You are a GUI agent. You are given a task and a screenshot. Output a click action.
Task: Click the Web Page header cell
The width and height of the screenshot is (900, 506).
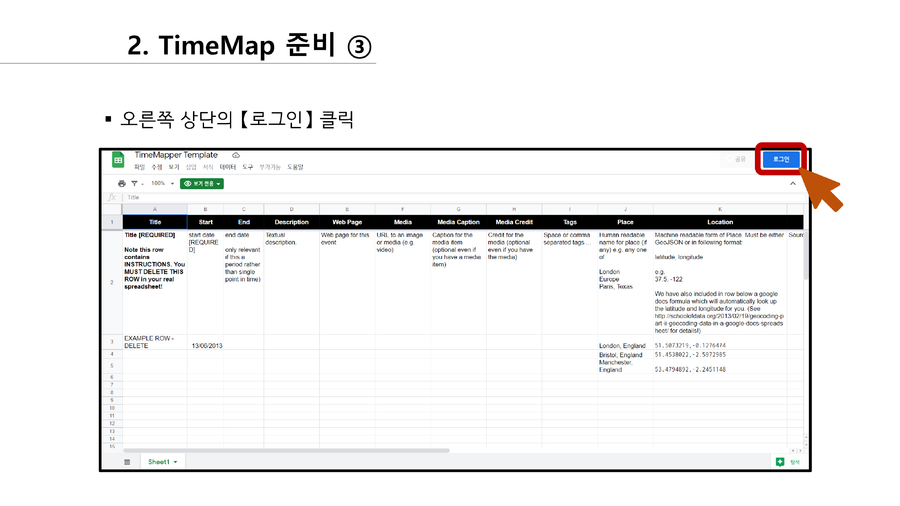[x=347, y=222]
